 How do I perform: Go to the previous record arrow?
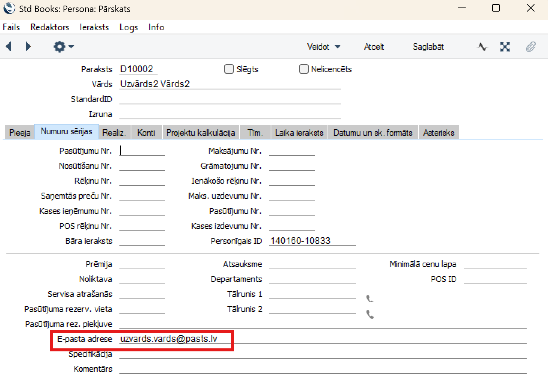[9, 47]
